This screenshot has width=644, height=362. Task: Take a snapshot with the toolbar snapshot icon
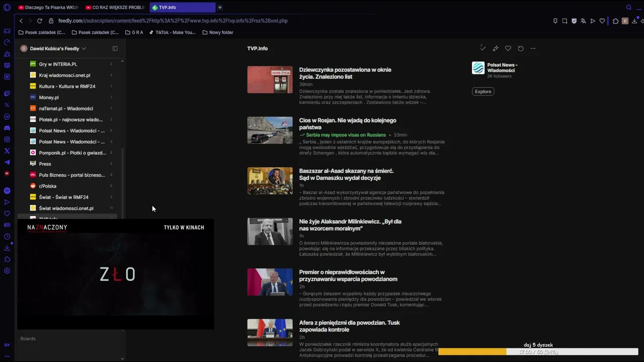pyautogui.click(x=565, y=21)
